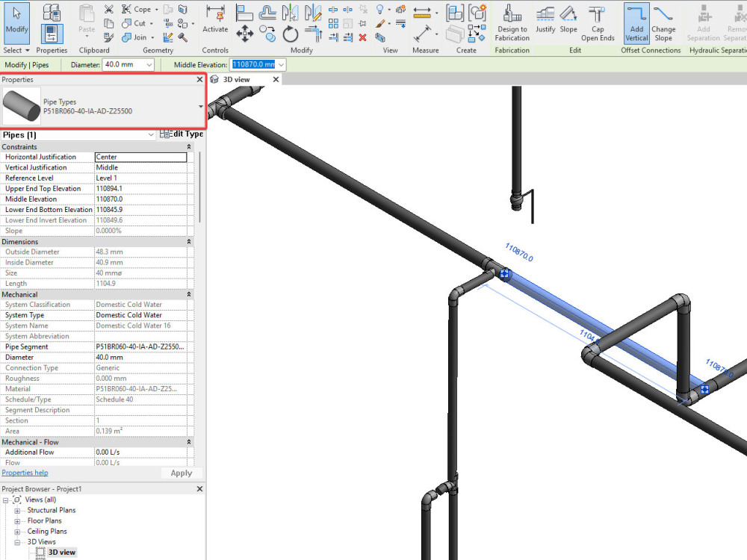Viewport: 747px width, 560px height.
Task: Select the Design to Fabrication tool
Action: point(512,22)
